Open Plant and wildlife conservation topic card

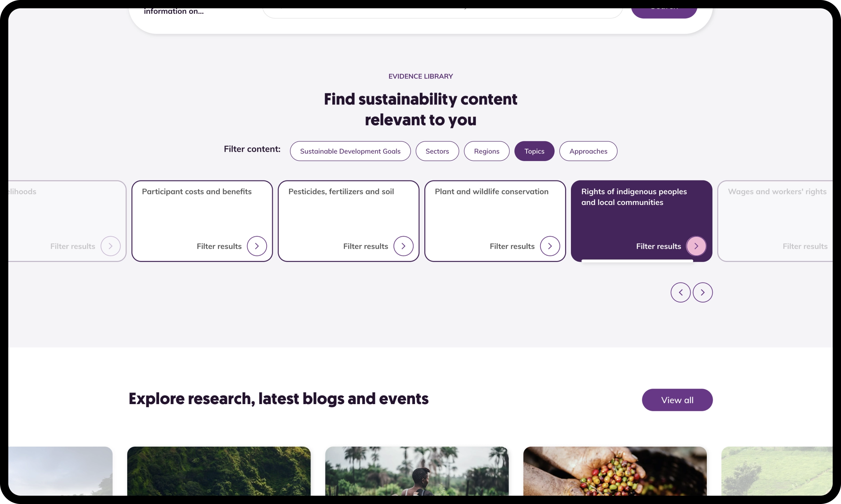[495, 221]
